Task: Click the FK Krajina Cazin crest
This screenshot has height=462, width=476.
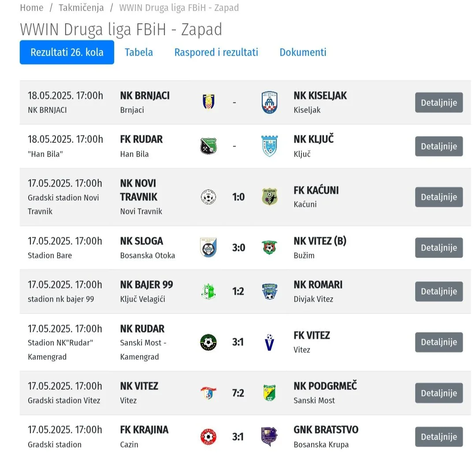Action: [208, 437]
